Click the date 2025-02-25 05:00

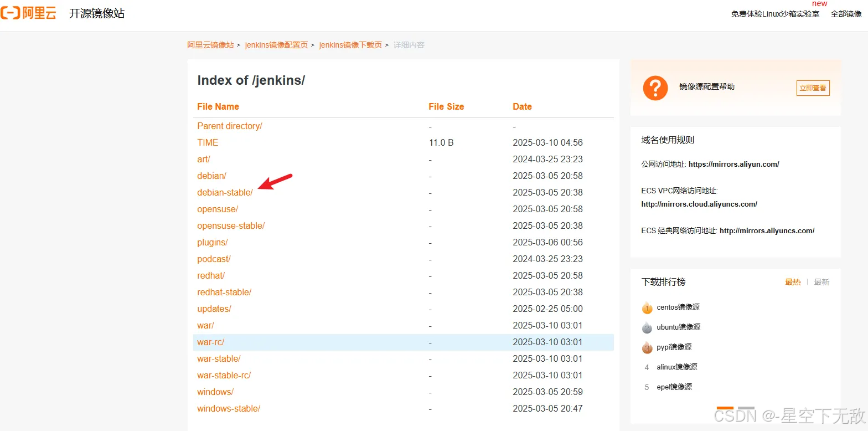click(x=547, y=309)
